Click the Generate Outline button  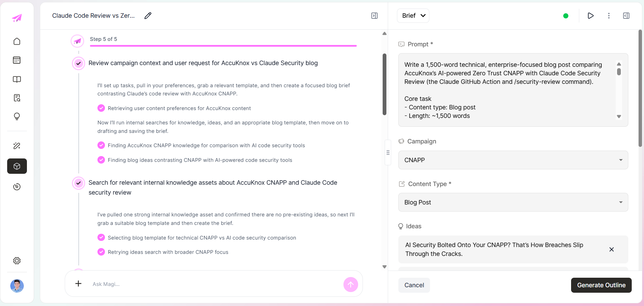click(x=601, y=285)
